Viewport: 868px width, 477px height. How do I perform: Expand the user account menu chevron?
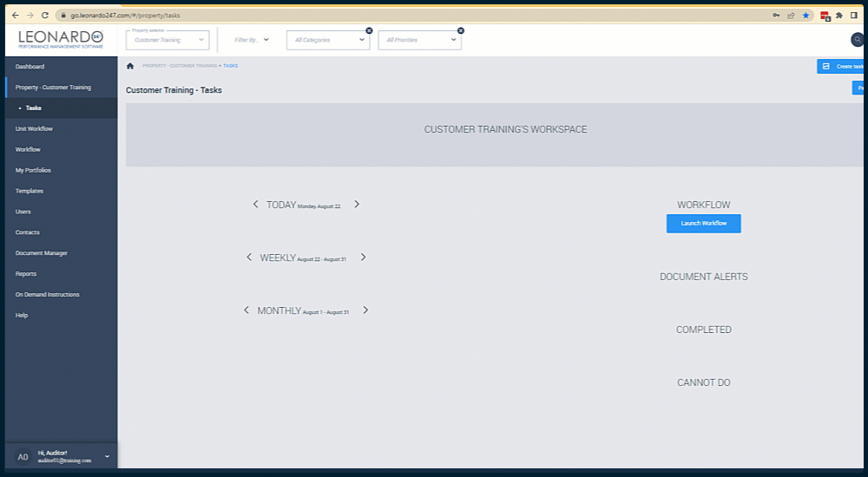coord(107,456)
